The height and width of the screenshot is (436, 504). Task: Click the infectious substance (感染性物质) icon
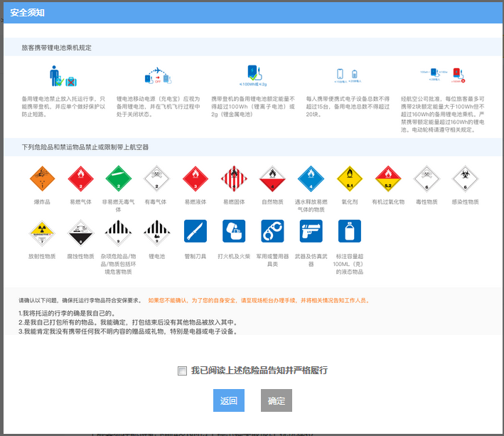coord(465,179)
